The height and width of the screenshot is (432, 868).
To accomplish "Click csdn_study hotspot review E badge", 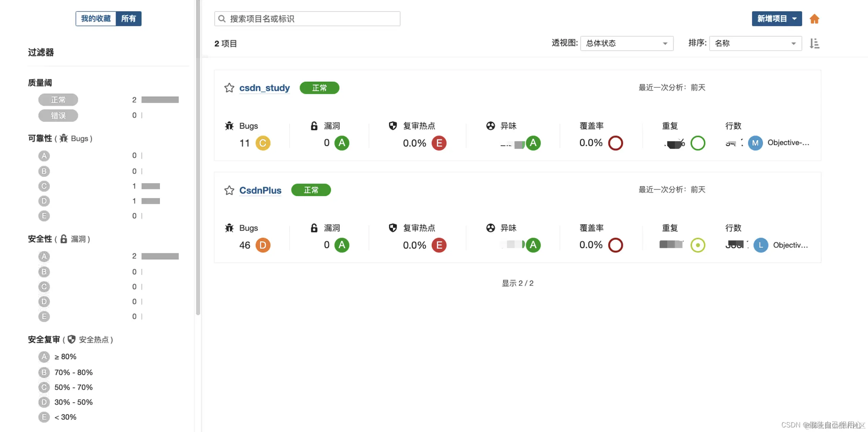I will point(439,143).
